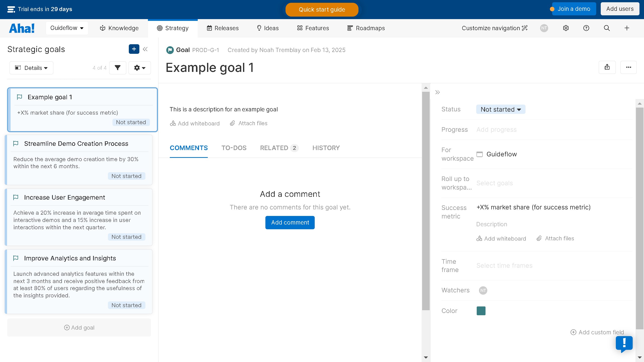Viewport: 644px width, 362px height.
Task: Switch to the RELATED tab
Action: click(x=279, y=148)
